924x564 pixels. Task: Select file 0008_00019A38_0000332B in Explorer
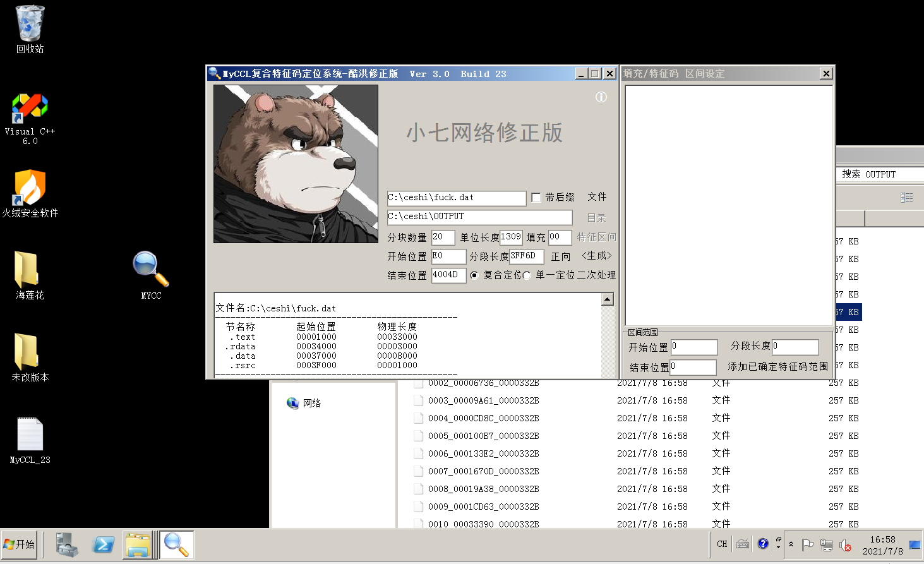click(484, 489)
